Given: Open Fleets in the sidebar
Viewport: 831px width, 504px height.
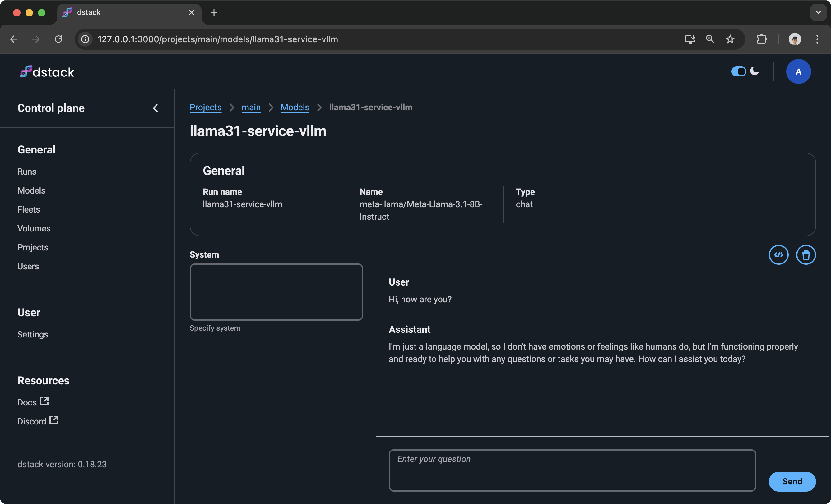Looking at the screenshot, I should pos(29,209).
